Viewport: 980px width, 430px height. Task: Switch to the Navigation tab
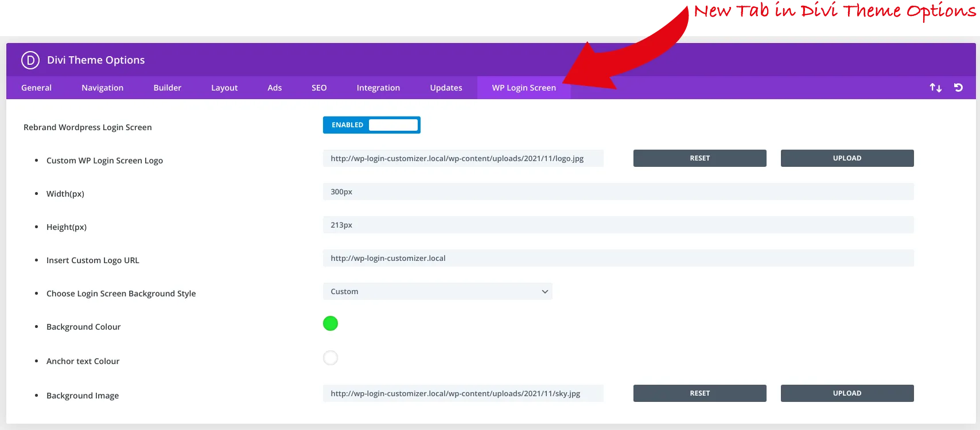[103, 88]
